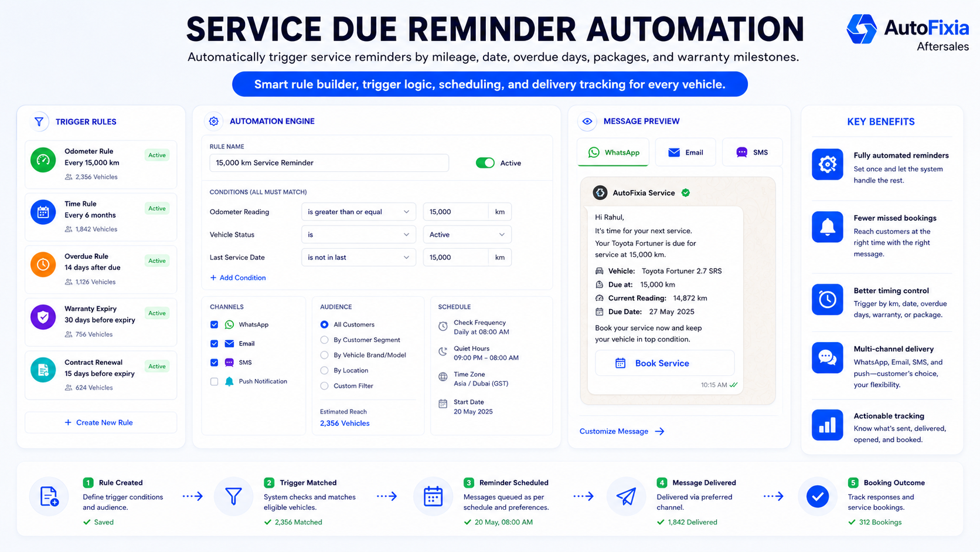The image size is (980, 552).
Task: Click the Actionable tracking bar chart icon
Action: coord(827,425)
